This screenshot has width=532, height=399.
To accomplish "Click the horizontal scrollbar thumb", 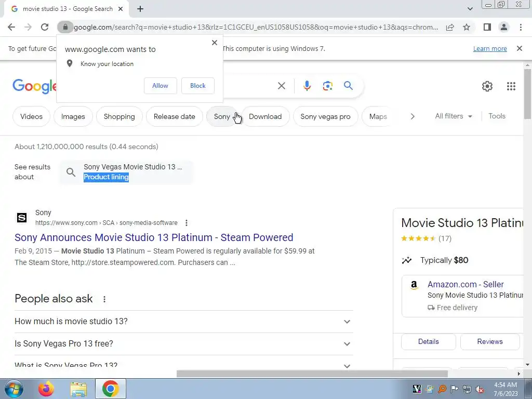I will pyautogui.click(x=312, y=374).
